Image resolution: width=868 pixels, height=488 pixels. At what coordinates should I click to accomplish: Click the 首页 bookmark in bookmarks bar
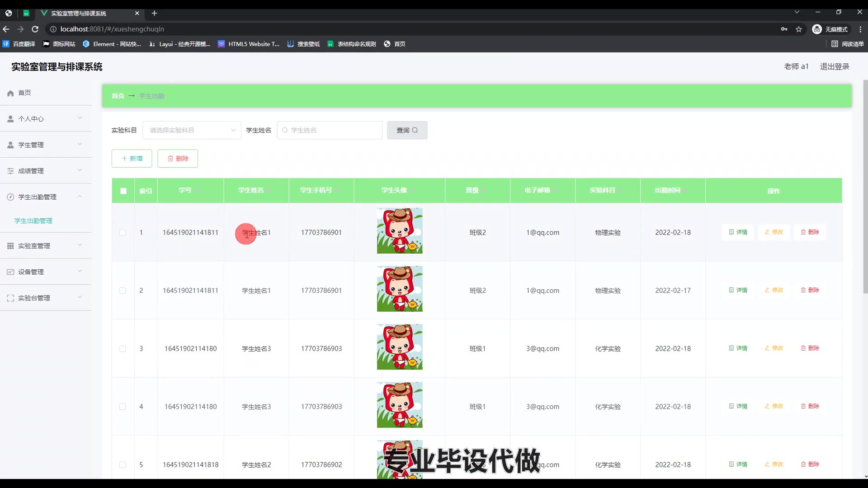pos(395,44)
